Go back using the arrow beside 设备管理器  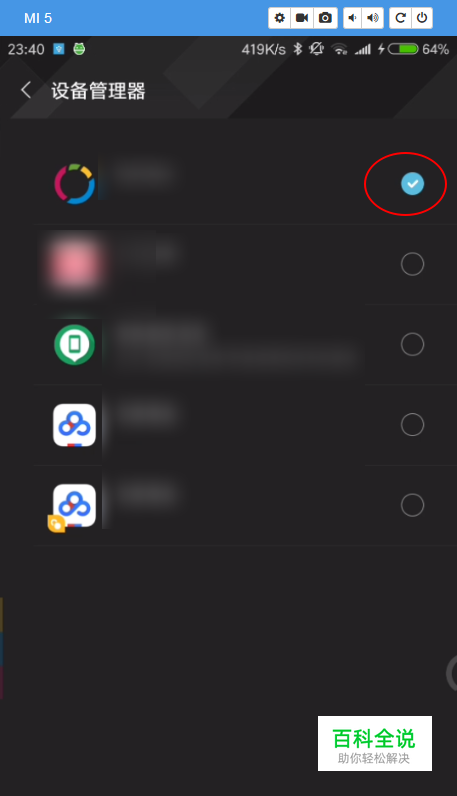[25, 90]
